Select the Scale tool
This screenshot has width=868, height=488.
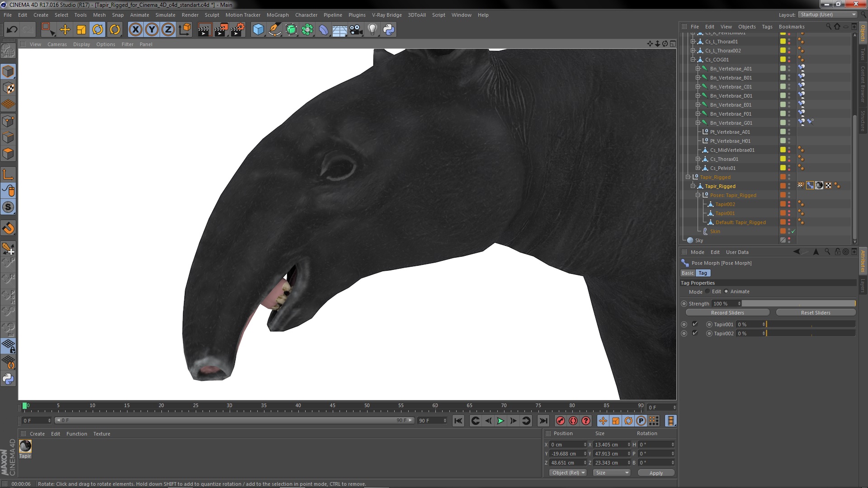click(x=81, y=30)
